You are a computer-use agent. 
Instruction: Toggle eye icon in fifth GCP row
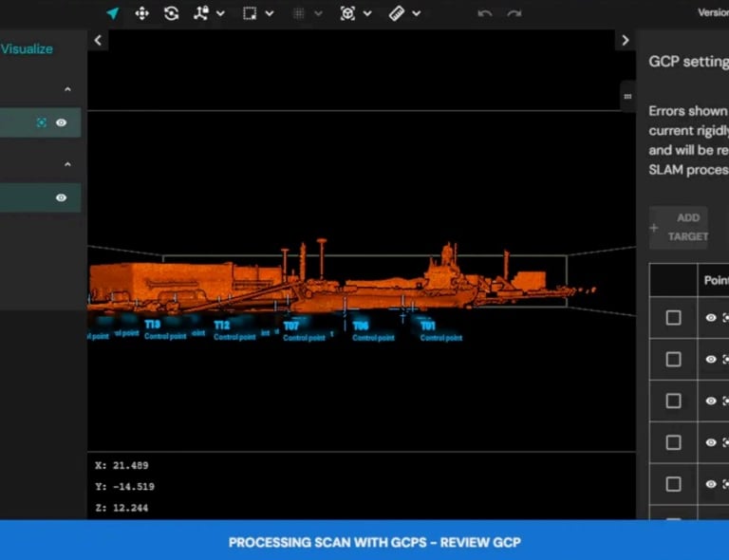tap(710, 484)
